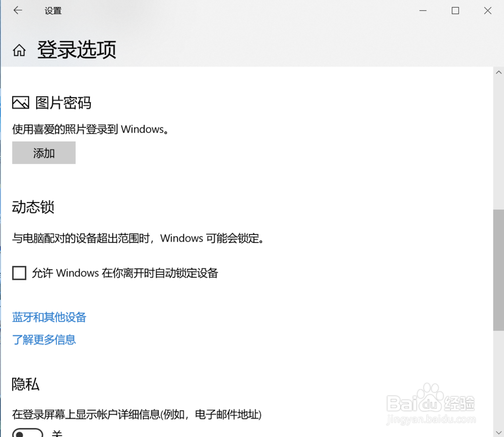Click text 使用喜爱的照片登录到 Windows。
The height and width of the screenshot is (437, 504).
point(91,129)
